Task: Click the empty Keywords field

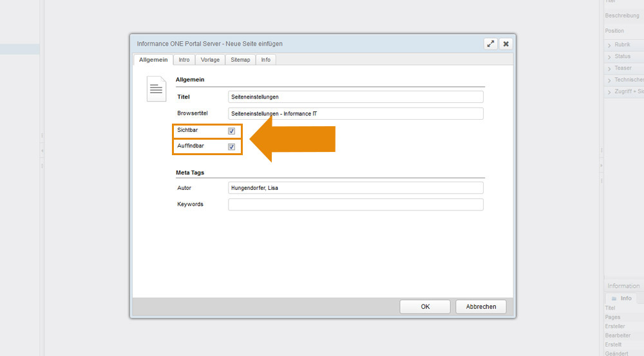Action: 355,205
